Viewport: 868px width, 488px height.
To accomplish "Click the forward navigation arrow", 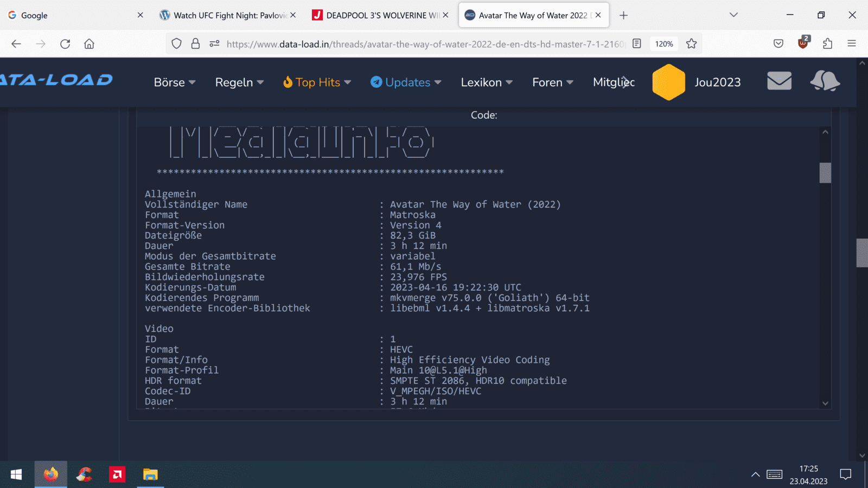I will pyautogui.click(x=41, y=44).
